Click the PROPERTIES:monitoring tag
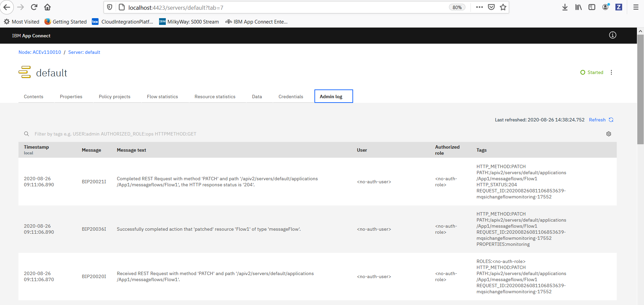 point(503,244)
